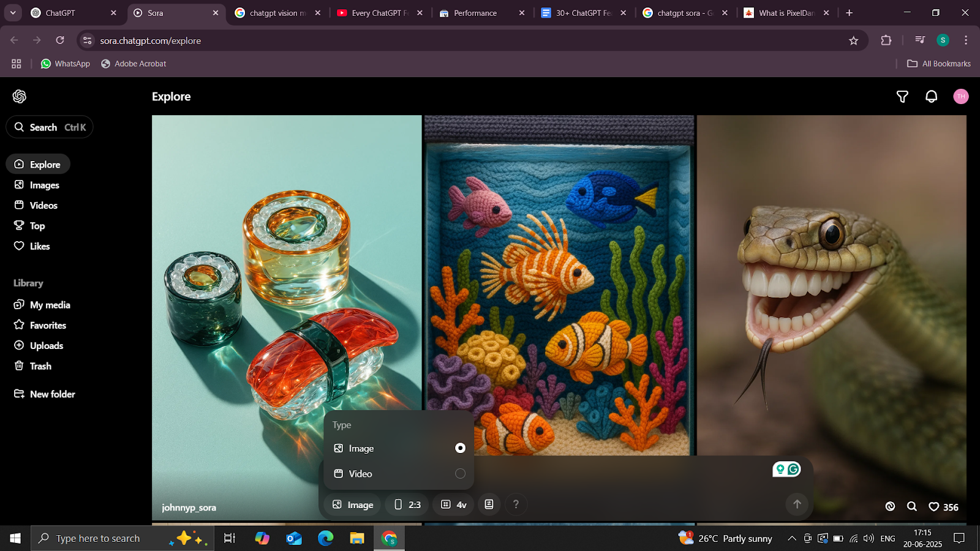
Task: Switch to the ChatGPT browser tab
Action: [x=73, y=13]
